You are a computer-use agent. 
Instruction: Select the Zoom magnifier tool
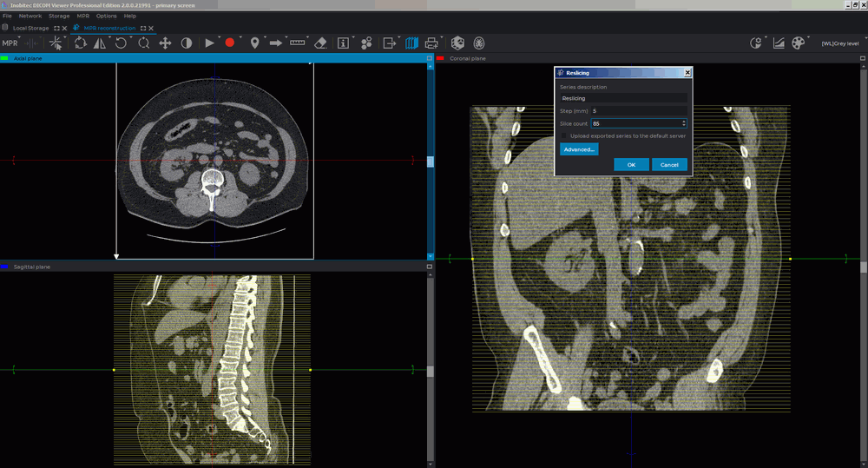144,43
